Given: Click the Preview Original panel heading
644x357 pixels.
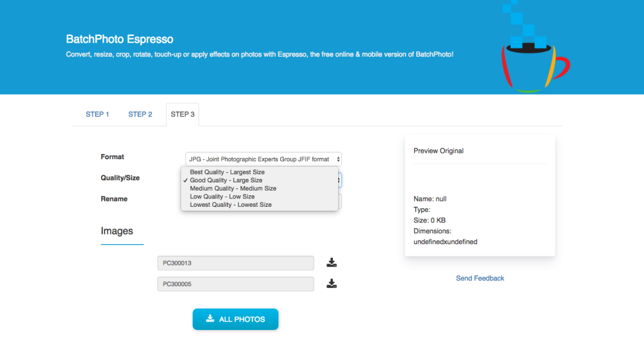Looking at the screenshot, I should tap(438, 151).
